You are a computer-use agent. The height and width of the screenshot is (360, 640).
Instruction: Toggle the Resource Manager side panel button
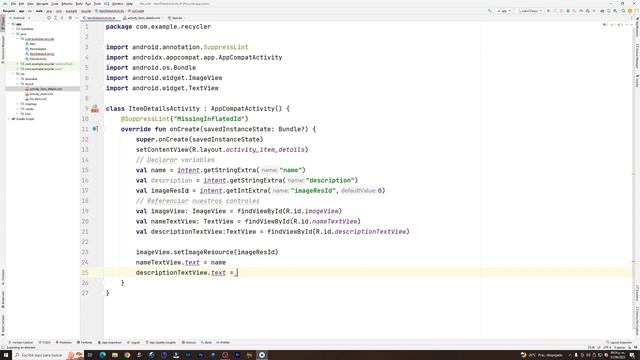pyautogui.click(x=2, y=49)
